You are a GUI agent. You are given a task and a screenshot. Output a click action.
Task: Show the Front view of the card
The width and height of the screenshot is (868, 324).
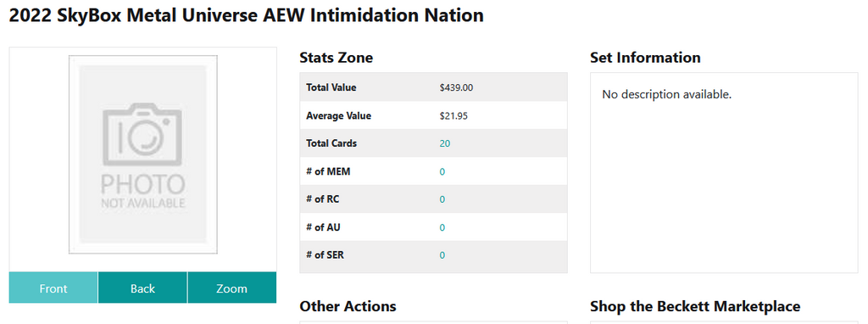tap(53, 288)
